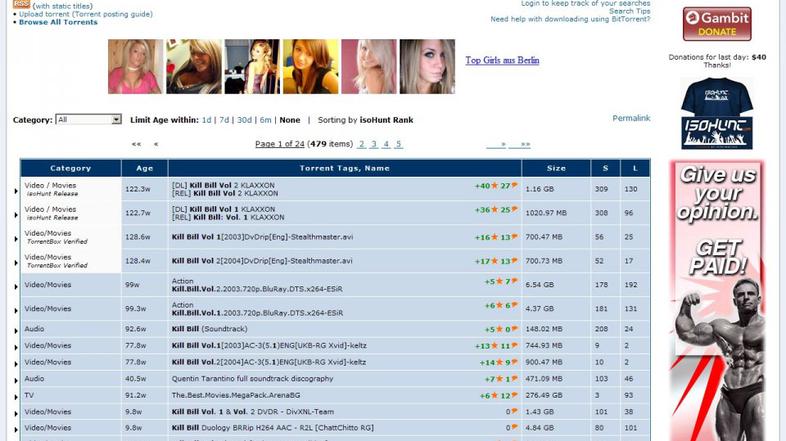786x441 pixels.
Task: Click the Give us your opinion ad banner
Action: point(717,301)
